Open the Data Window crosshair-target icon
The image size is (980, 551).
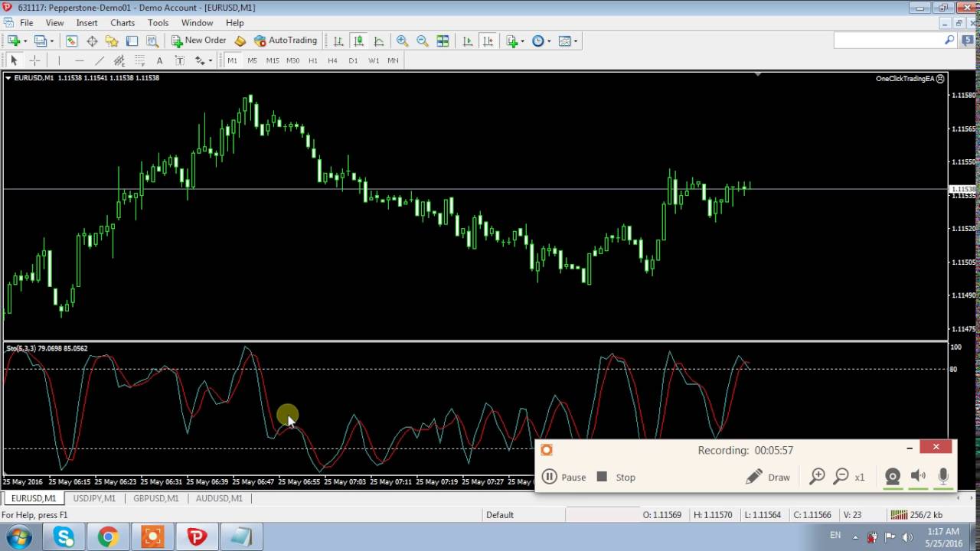(x=92, y=41)
